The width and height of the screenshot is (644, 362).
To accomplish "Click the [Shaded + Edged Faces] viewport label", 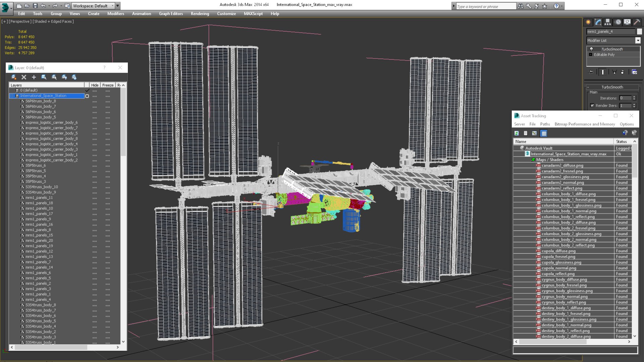I will point(53,21).
